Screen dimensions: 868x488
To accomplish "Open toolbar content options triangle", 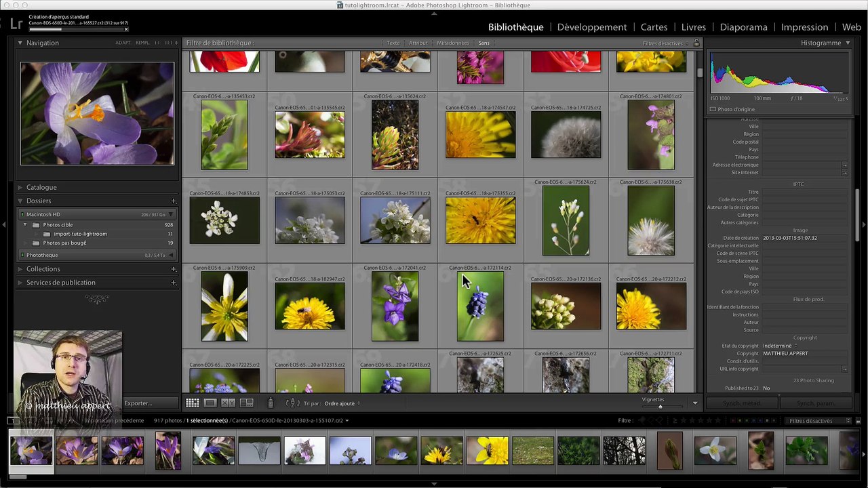I will click(694, 403).
